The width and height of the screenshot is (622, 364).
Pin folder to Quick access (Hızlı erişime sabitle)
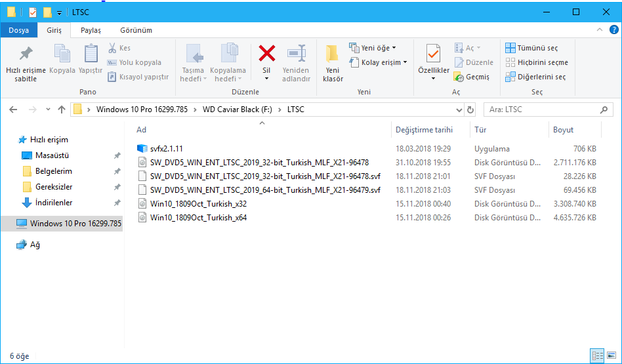(x=26, y=64)
